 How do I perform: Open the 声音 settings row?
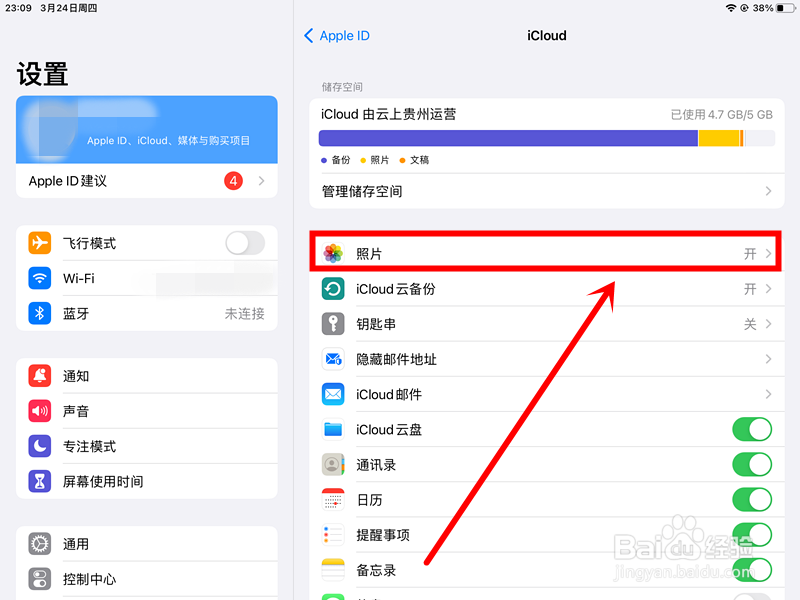(147, 411)
